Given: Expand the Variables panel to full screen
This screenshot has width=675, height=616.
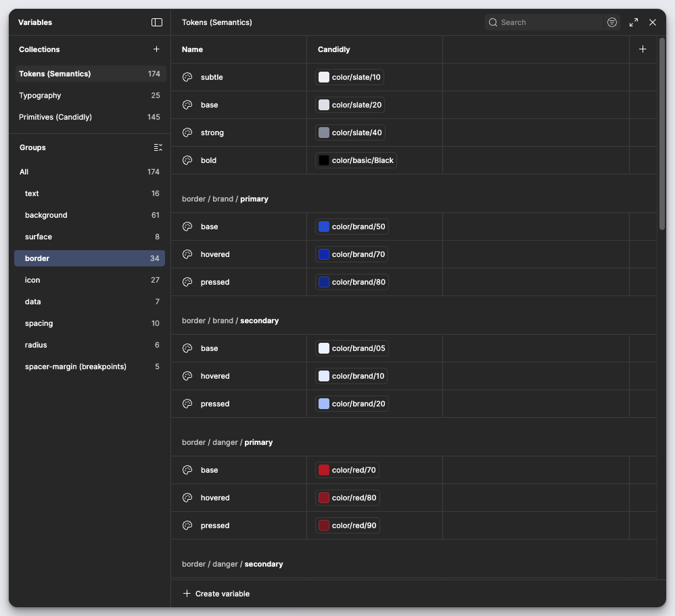Looking at the screenshot, I should coord(633,22).
